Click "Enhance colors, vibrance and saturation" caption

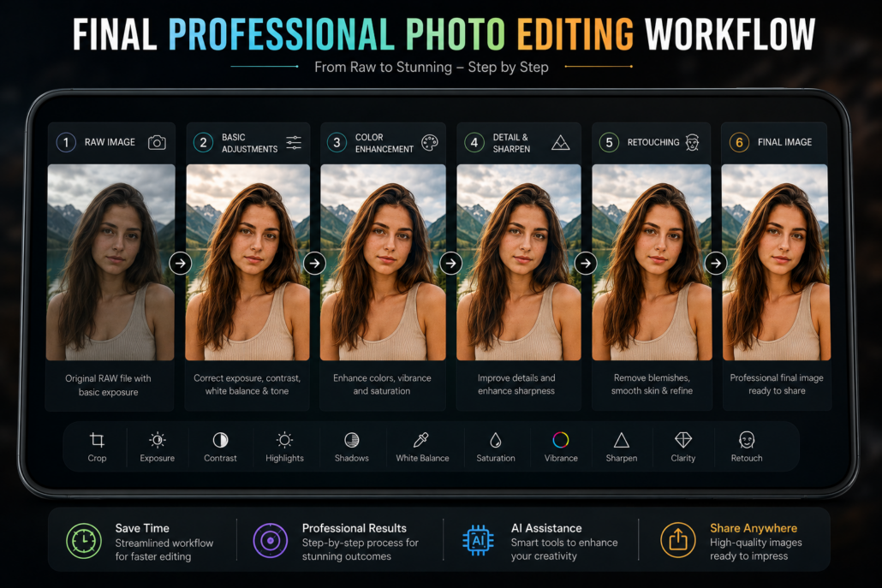pyautogui.click(x=382, y=384)
